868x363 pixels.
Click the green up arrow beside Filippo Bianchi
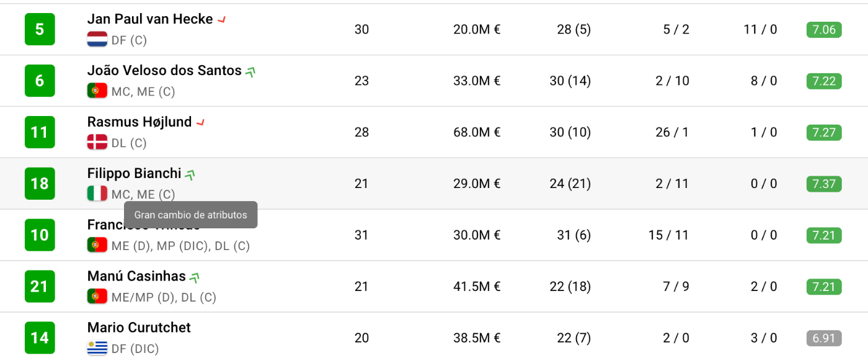pos(191,174)
